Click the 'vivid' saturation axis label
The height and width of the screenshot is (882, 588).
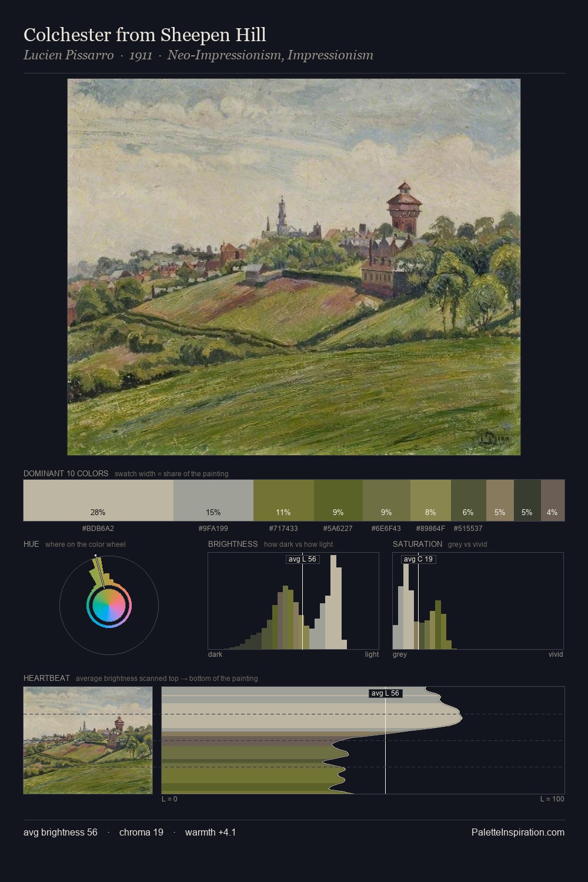[556, 654]
